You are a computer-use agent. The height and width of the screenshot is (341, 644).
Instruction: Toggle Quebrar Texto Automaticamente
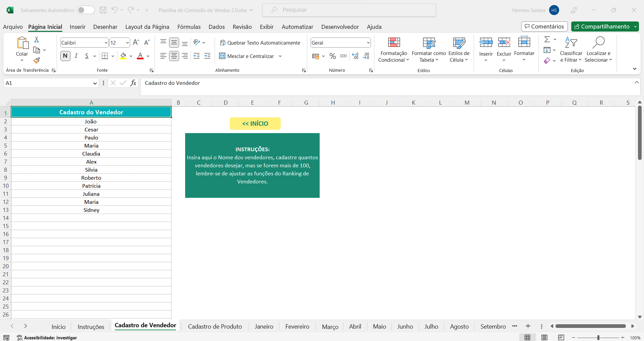point(260,43)
